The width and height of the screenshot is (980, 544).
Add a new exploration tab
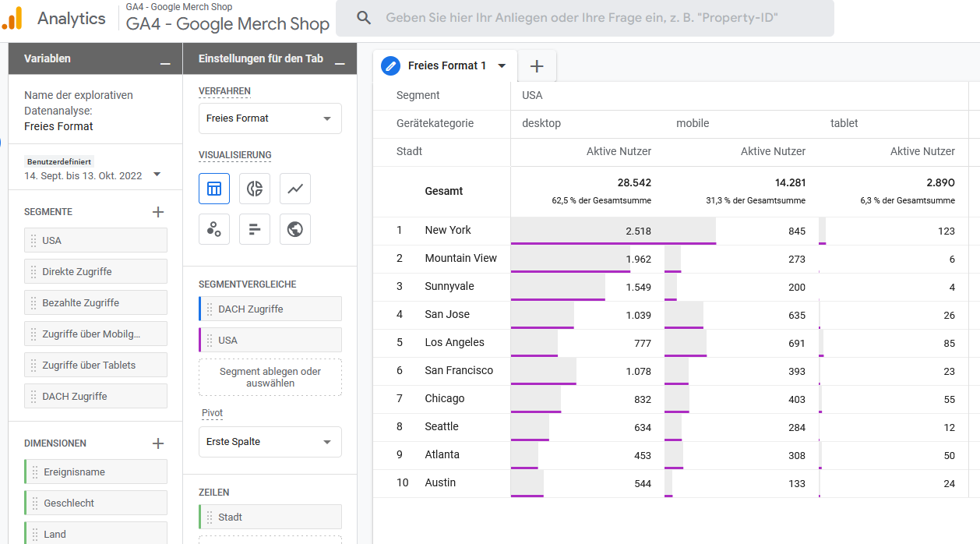tap(537, 66)
